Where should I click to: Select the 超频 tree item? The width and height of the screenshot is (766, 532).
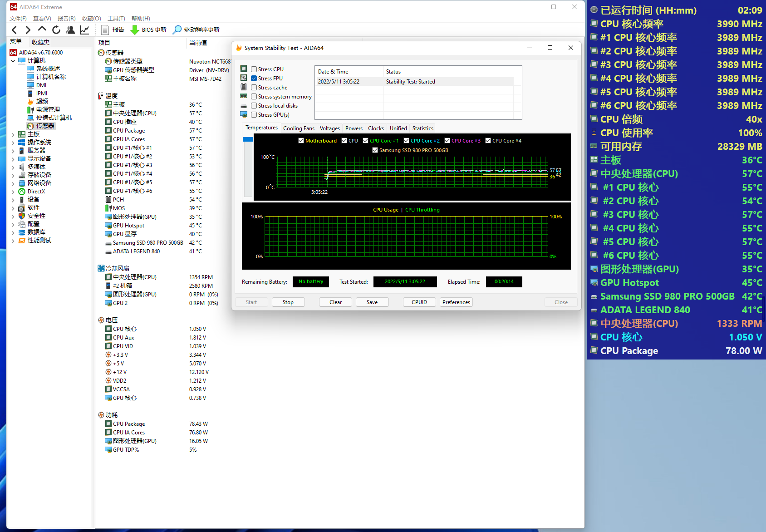pos(42,101)
